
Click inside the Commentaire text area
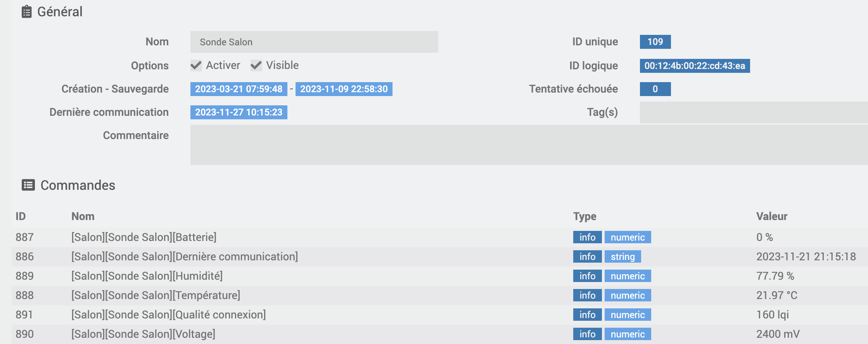[x=528, y=145]
